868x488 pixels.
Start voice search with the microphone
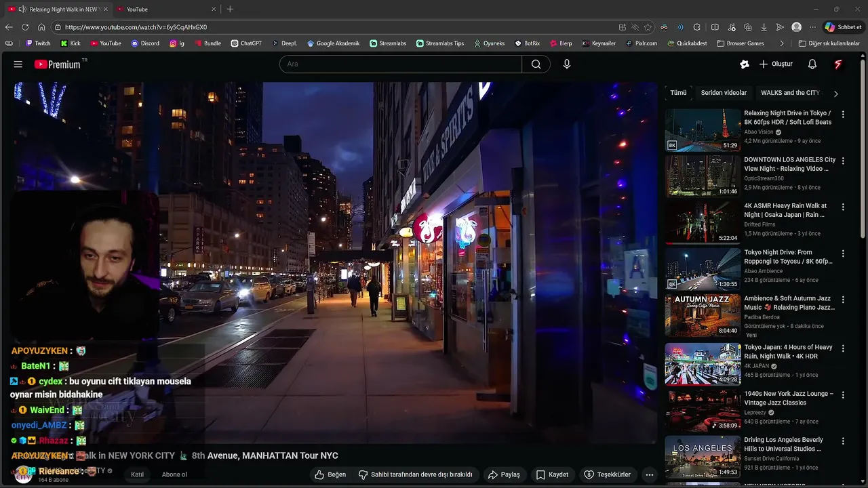(567, 64)
